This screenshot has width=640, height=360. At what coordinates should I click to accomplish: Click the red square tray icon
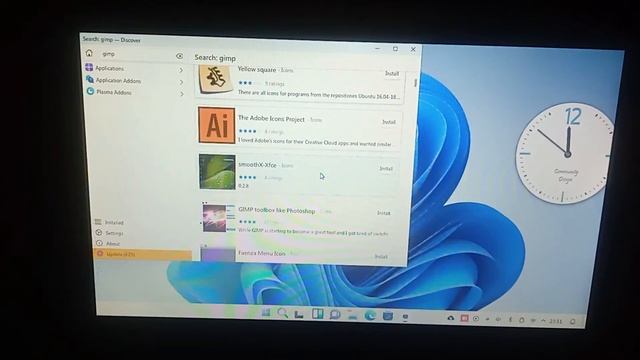464,318
